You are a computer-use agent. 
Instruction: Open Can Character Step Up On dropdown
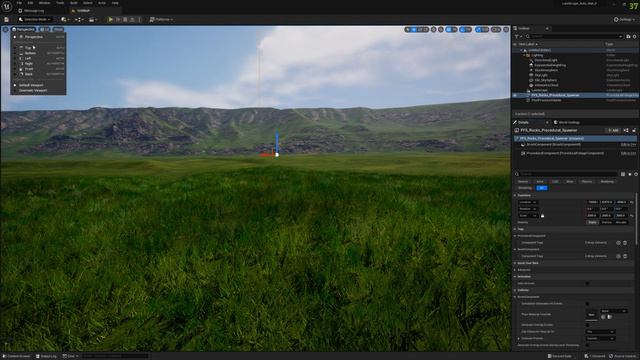coord(600,332)
